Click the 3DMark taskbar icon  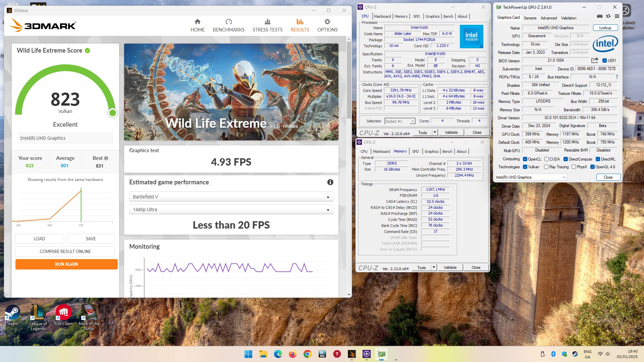(x=352, y=354)
